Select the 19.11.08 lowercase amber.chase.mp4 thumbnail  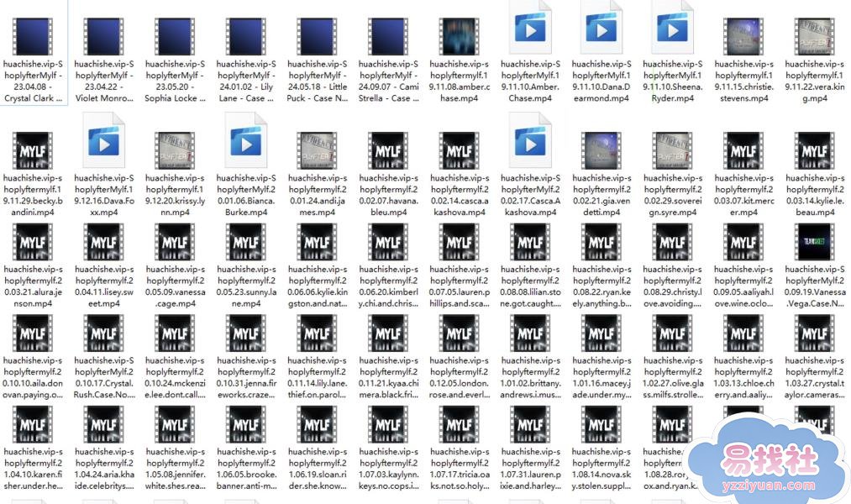click(x=460, y=36)
